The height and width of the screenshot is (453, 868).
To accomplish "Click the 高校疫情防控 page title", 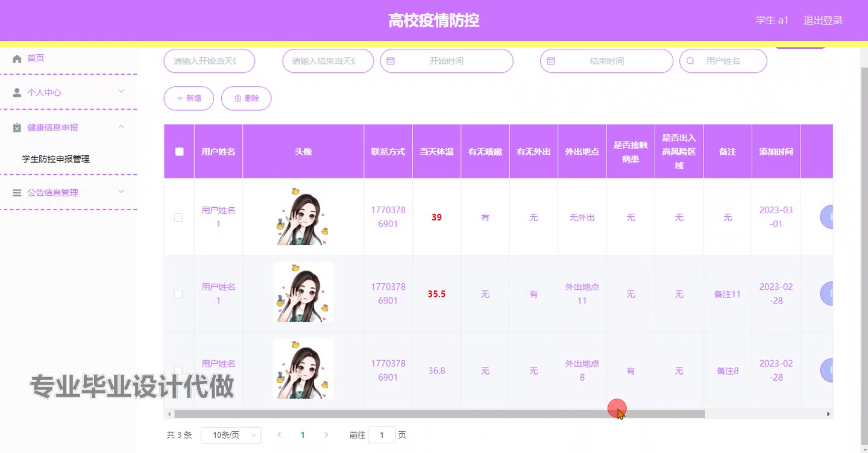I will pyautogui.click(x=433, y=20).
